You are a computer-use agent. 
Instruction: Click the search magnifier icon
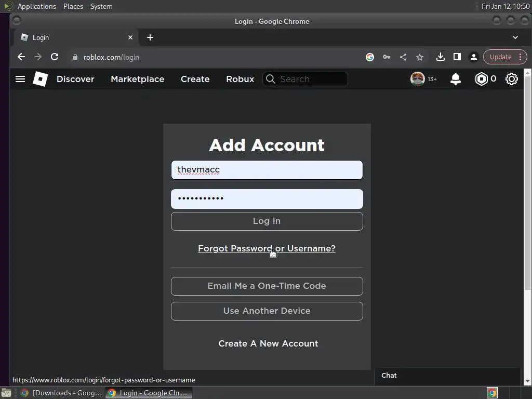270,79
